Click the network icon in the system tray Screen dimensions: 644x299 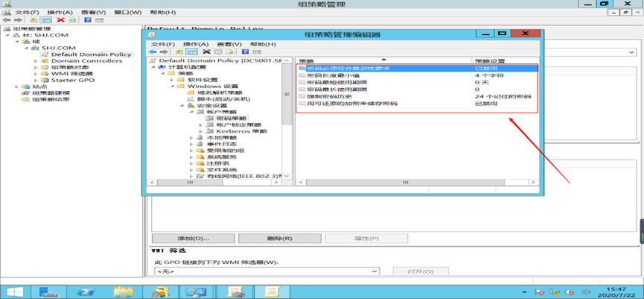pyautogui.click(x=555, y=292)
